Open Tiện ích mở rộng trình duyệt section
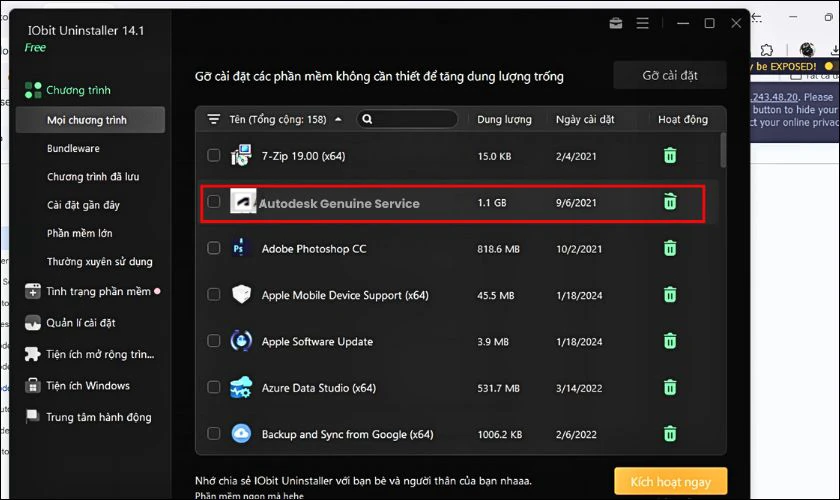Image resolution: width=840 pixels, height=500 pixels. pyautogui.click(x=100, y=354)
